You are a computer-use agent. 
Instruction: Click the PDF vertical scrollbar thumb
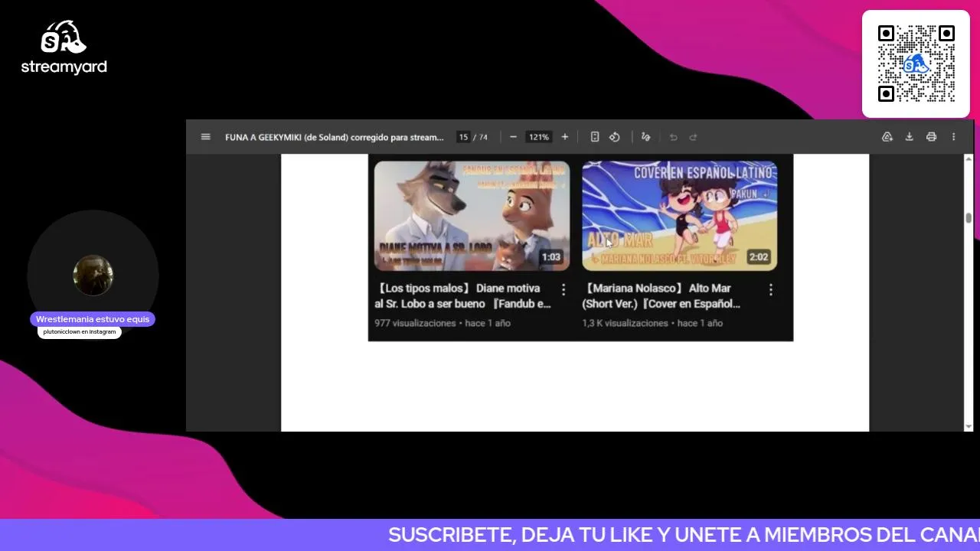tap(969, 218)
